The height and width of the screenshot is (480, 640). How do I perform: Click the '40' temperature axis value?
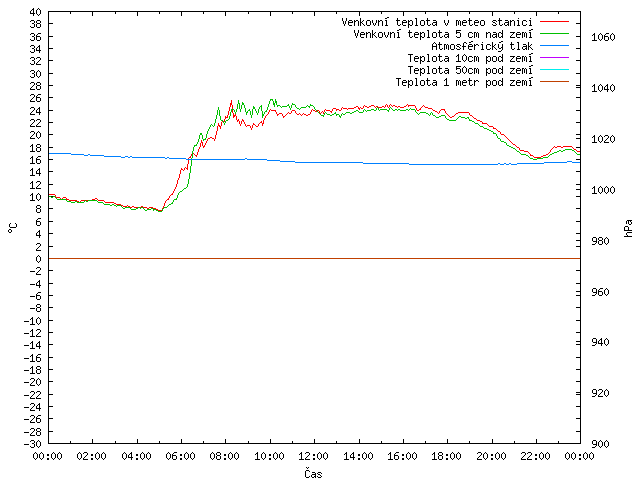point(36,12)
